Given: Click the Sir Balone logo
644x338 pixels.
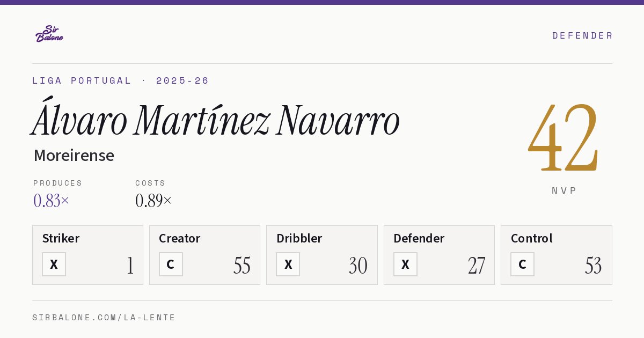Looking at the screenshot, I should click(x=49, y=34).
